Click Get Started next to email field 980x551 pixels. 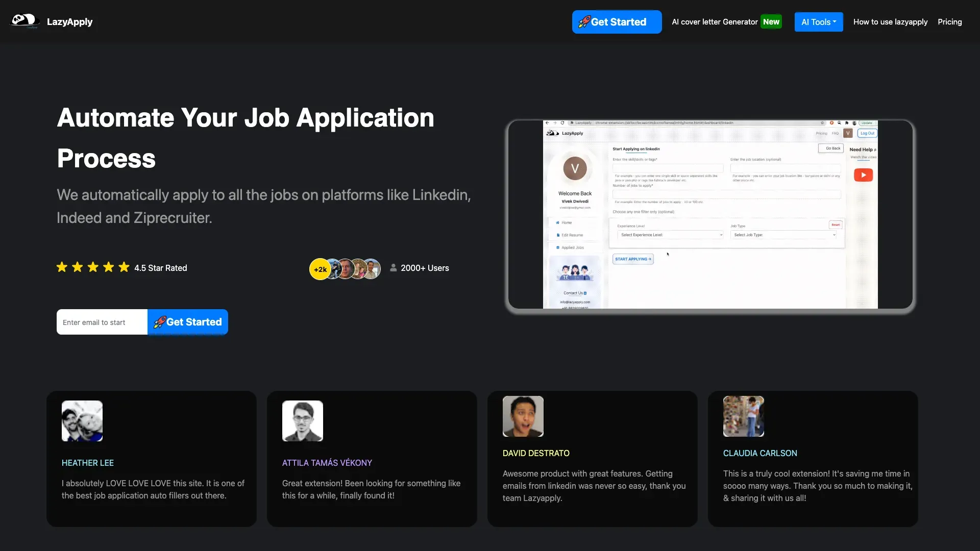click(188, 322)
